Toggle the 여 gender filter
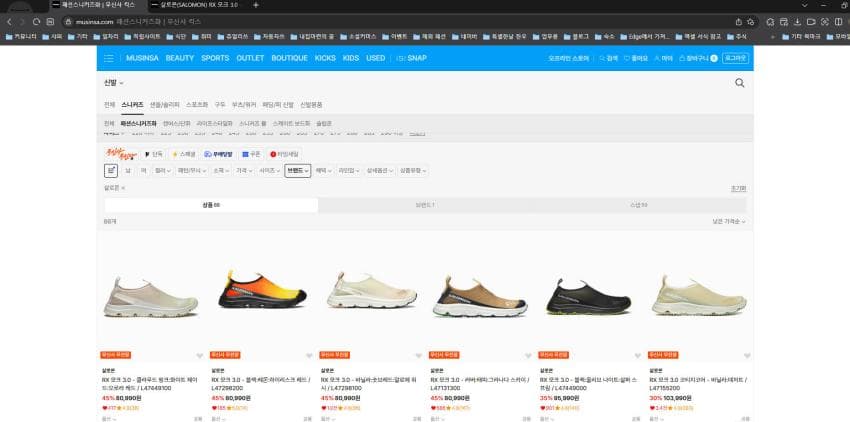The height and width of the screenshot is (422, 850). tap(144, 170)
